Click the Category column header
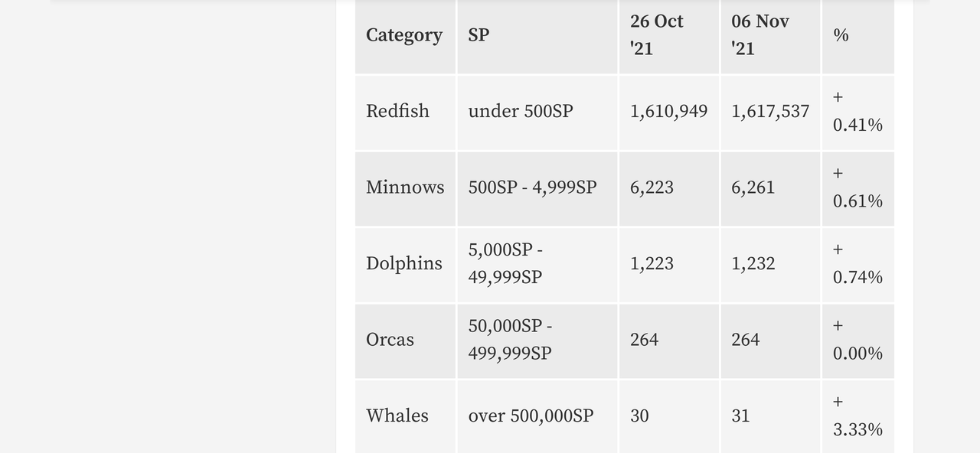This screenshot has height=453, width=980. click(x=404, y=35)
